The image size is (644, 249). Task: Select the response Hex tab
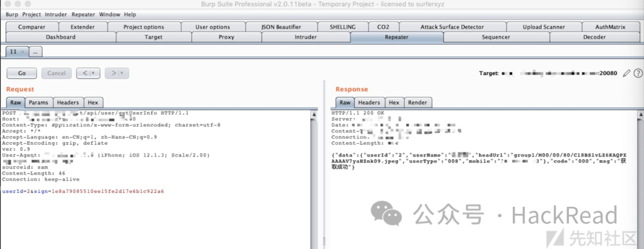tap(394, 102)
